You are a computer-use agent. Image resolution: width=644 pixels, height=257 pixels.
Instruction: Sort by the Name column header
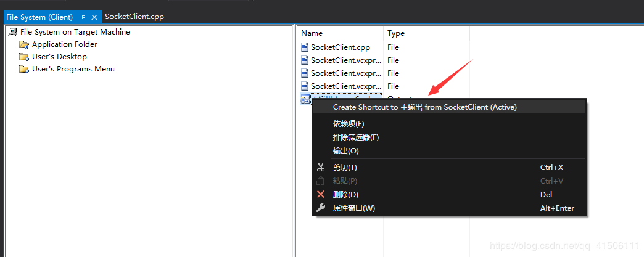tap(312, 33)
